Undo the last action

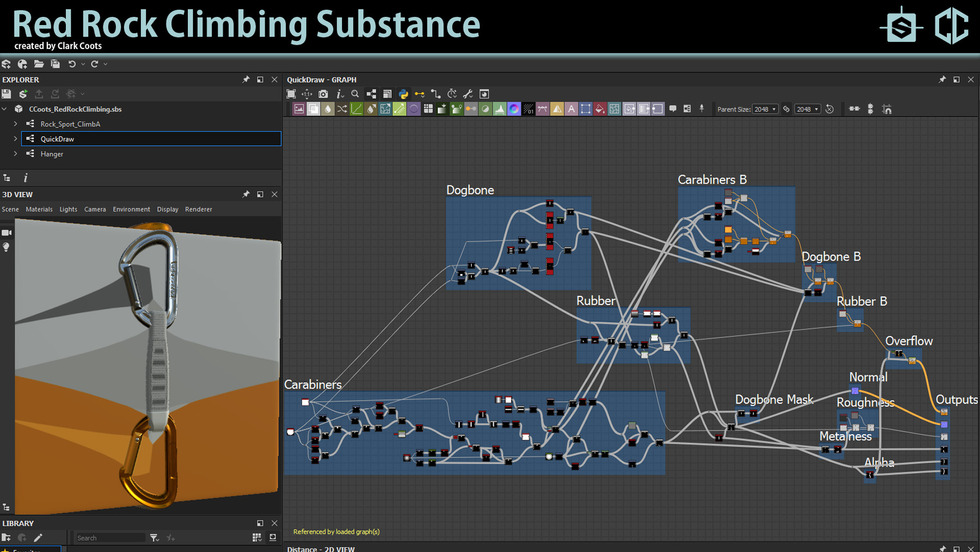point(72,64)
